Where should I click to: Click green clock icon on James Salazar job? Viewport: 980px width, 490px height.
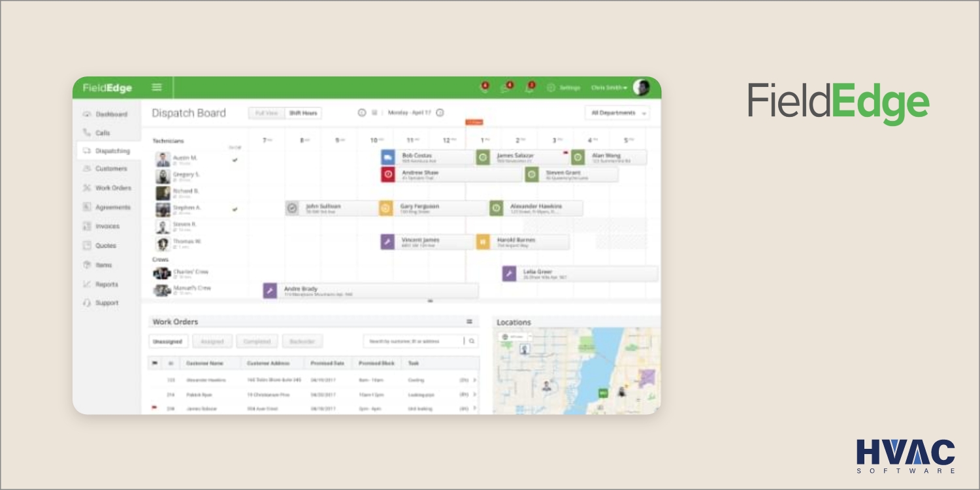coord(483,157)
